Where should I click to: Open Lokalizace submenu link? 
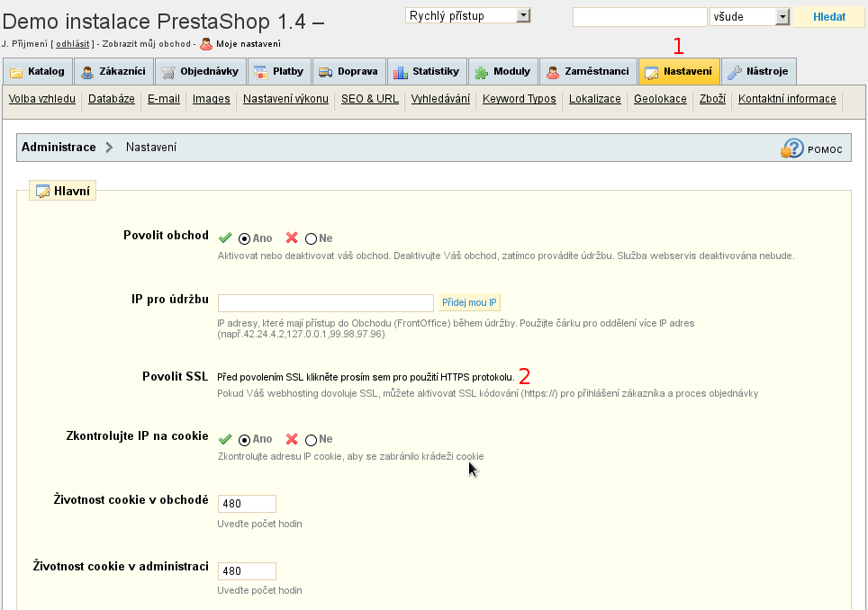point(595,99)
